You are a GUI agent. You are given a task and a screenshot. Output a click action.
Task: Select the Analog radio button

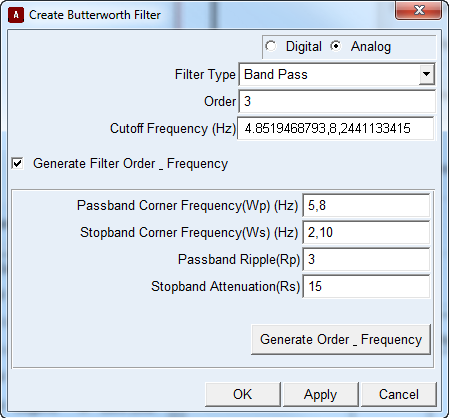(336, 46)
